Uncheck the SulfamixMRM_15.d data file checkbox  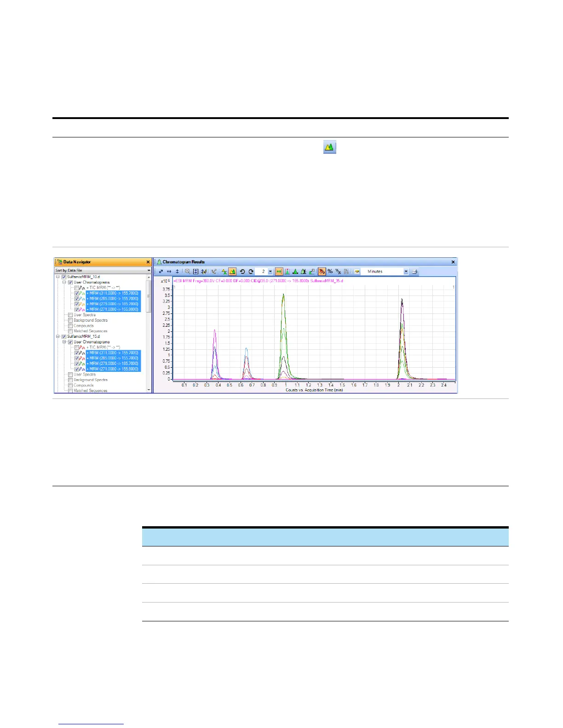[x=64, y=336]
